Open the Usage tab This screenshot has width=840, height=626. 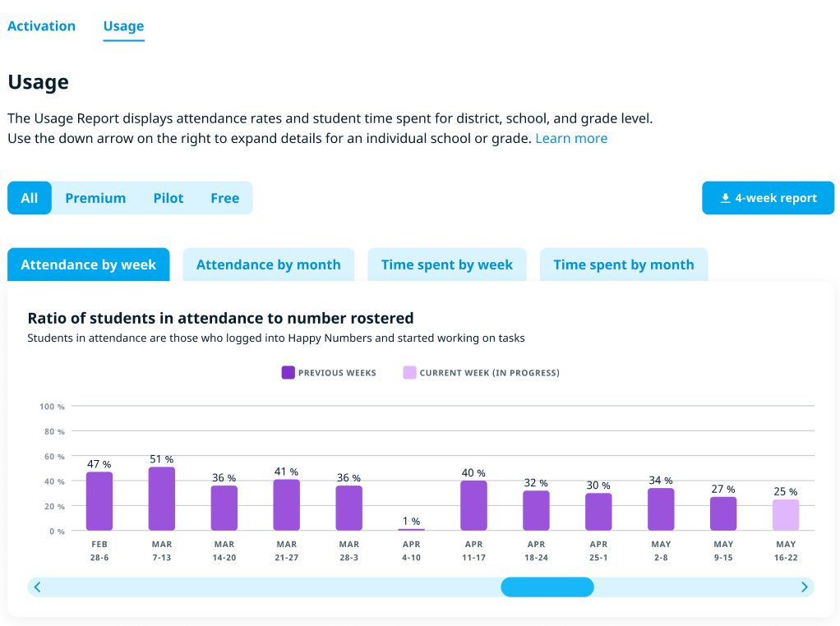[123, 25]
